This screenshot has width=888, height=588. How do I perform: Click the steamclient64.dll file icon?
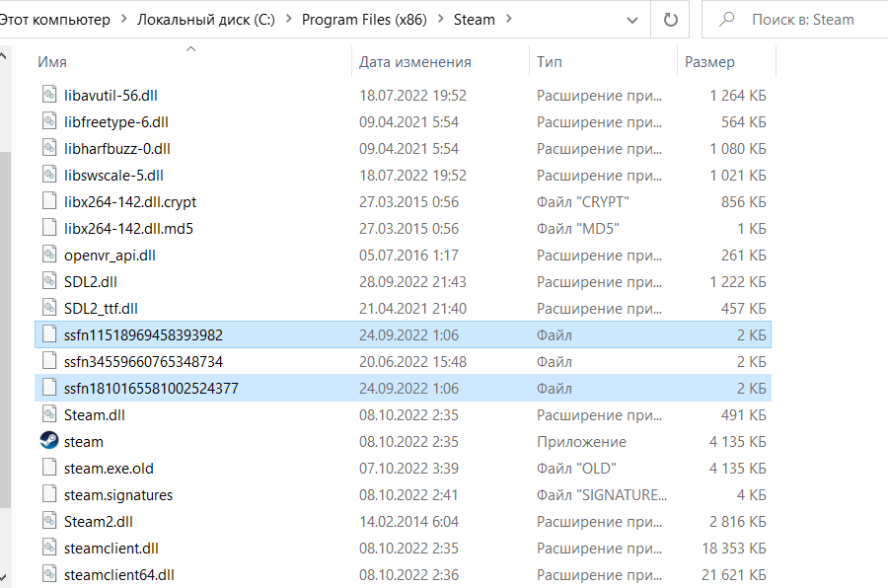(x=49, y=573)
